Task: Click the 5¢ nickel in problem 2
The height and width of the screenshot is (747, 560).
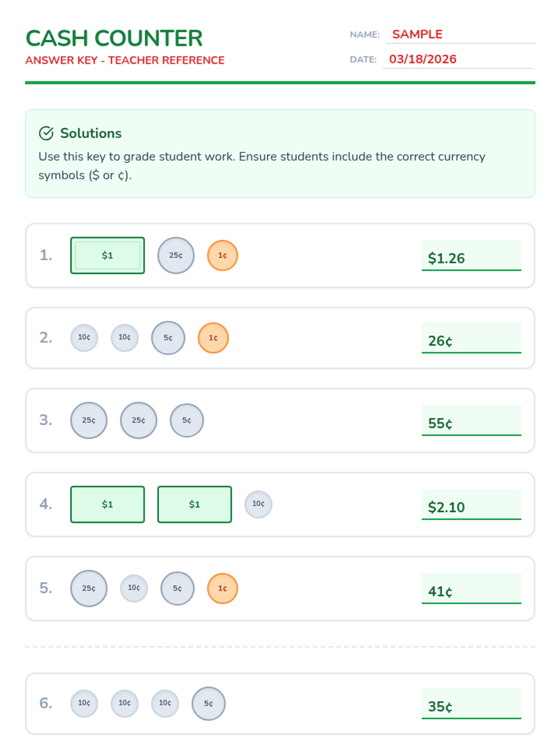Action: (168, 338)
